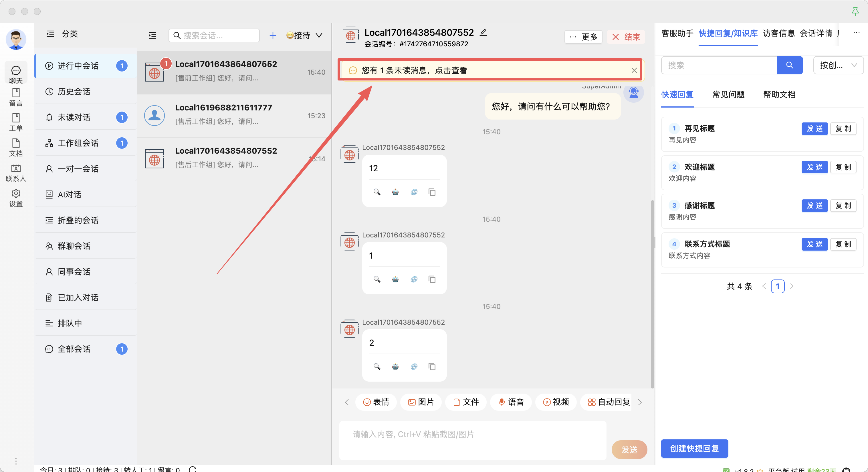Expand the 按创... sort dropdown
This screenshot has height=472, width=868.
(838, 65)
